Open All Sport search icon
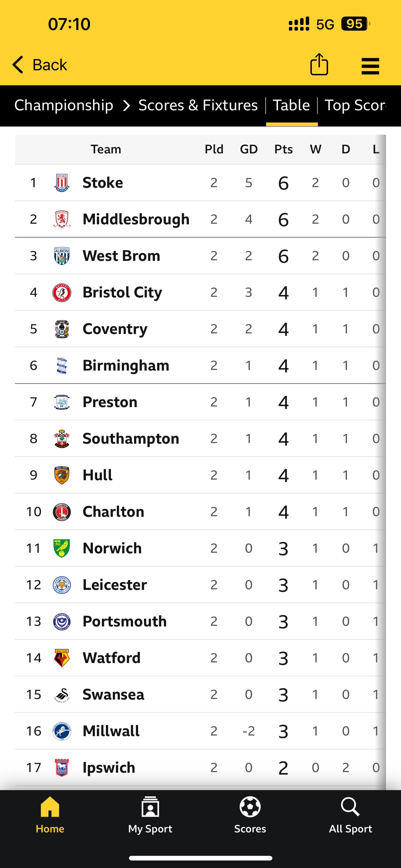401x868 pixels. (350, 807)
